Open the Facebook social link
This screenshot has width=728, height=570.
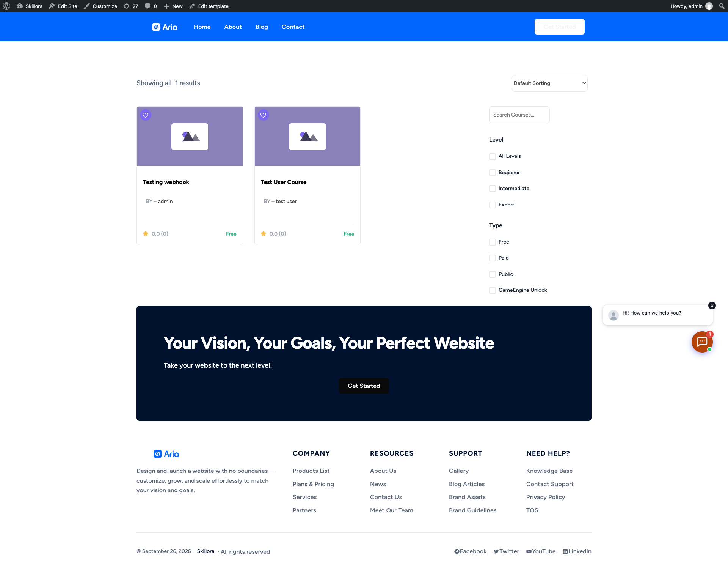[x=470, y=551]
